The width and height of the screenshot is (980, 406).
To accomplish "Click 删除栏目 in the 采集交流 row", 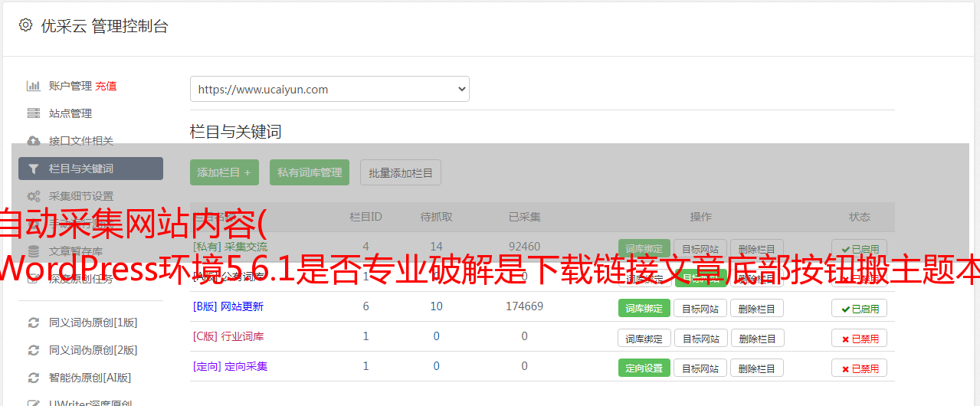I will tap(757, 249).
